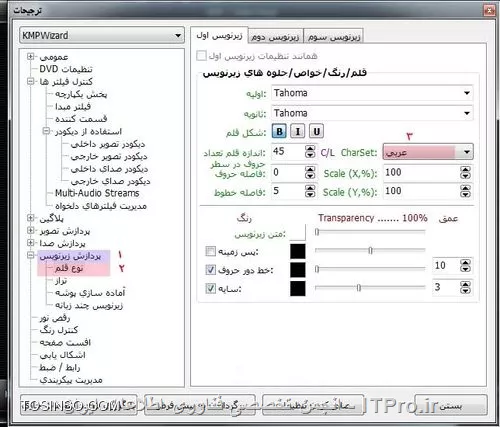Pick the black outline color swatch (خط دور حروف)

(298, 270)
